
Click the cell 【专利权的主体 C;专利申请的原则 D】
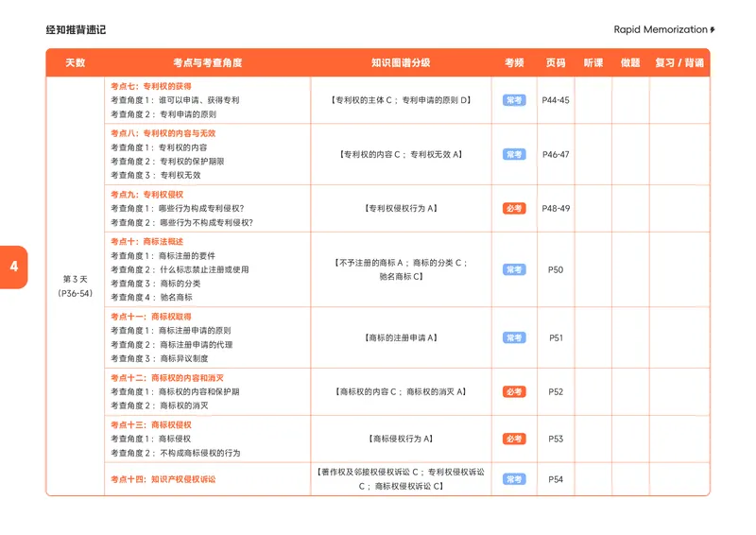click(x=401, y=100)
